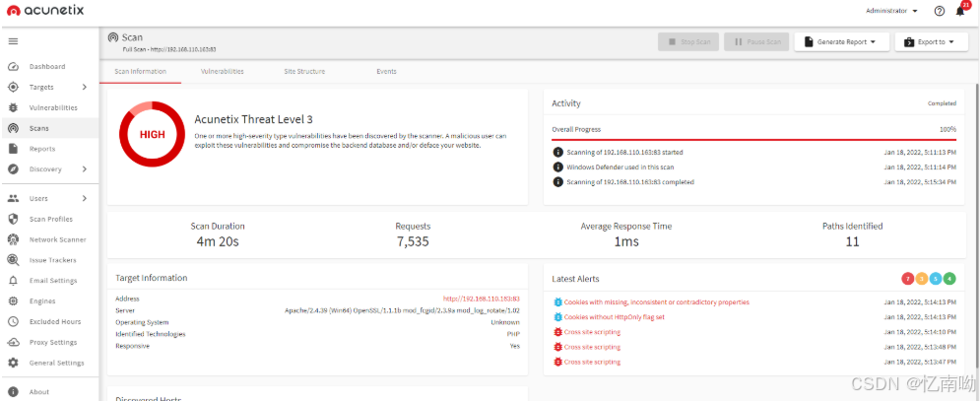The height and width of the screenshot is (401, 980).
Task: Click the green informational count badge
Action: click(949, 279)
